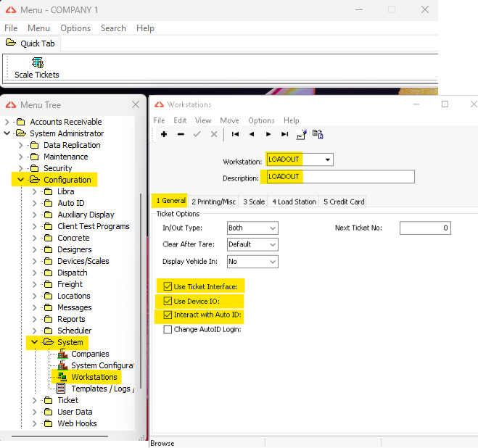478x448 pixels.
Task: Select the Scheduler tree item
Action: tap(75, 331)
